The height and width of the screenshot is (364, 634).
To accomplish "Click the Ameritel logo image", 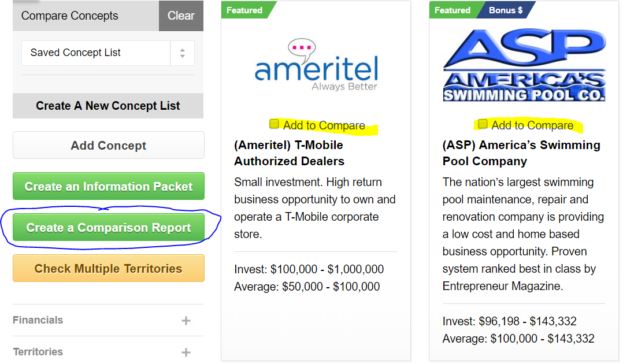I will click(x=316, y=65).
